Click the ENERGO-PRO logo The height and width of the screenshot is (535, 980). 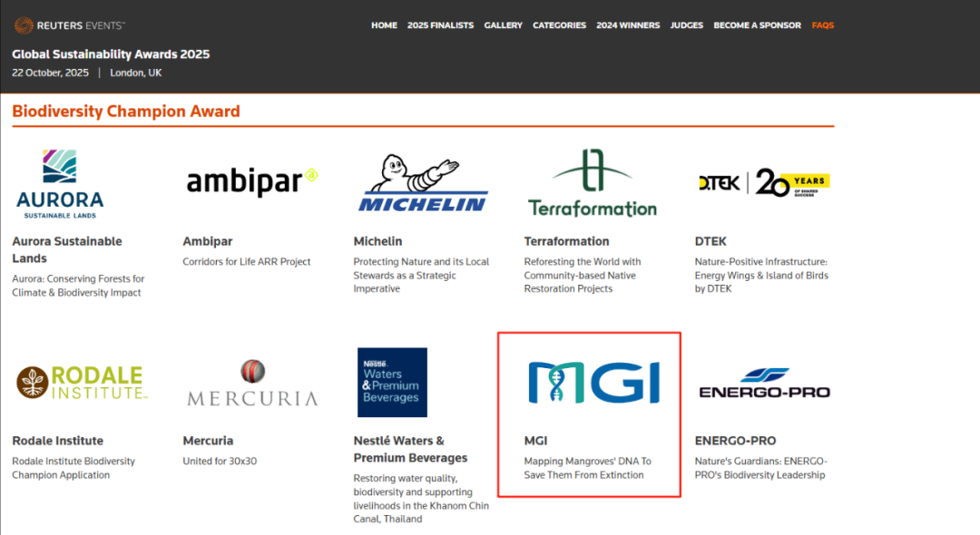coord(764,383)
